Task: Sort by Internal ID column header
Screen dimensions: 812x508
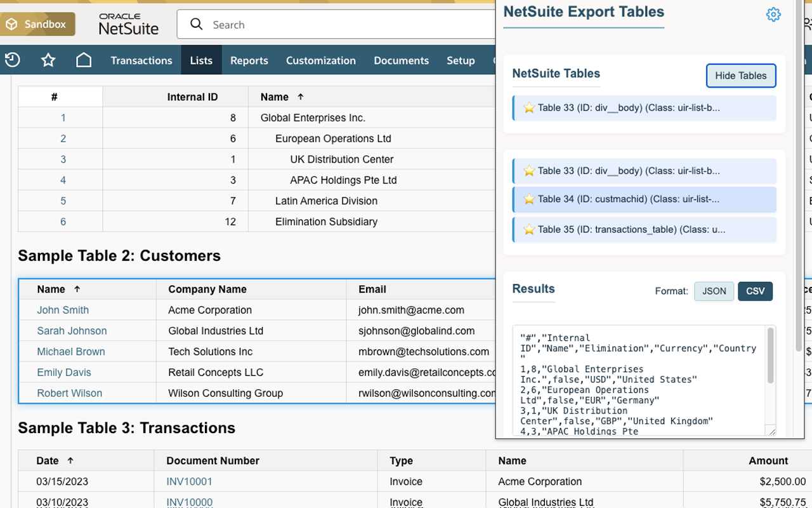Action: pos(192,97)
